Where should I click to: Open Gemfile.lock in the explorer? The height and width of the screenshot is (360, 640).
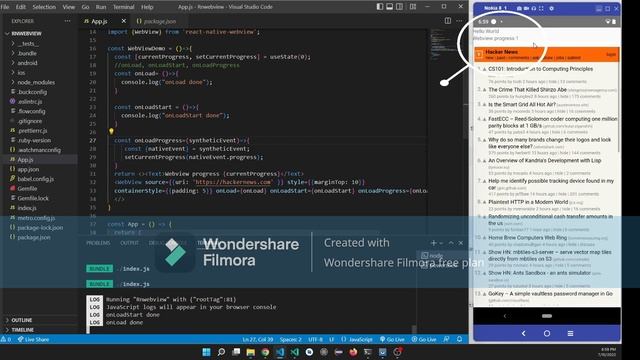point(33,198)
